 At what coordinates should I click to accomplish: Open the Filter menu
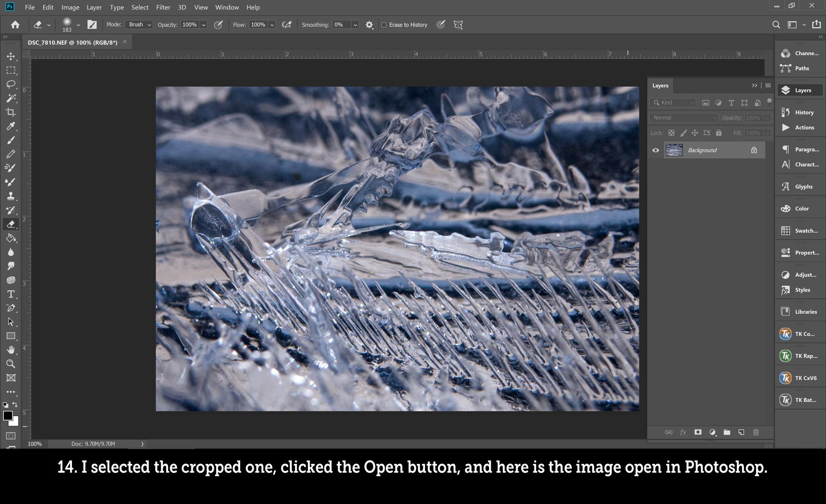pyautogui.click(x=163, y=7)
